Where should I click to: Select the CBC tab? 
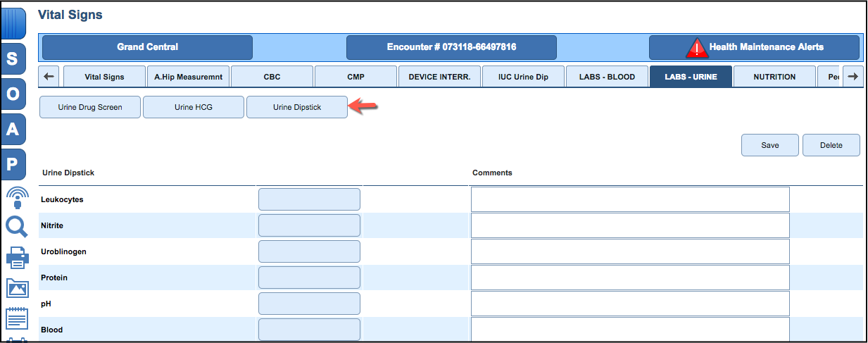(272, 77)
